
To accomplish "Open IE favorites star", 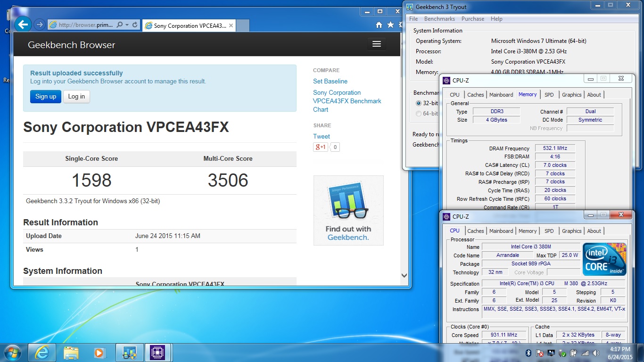I will (390, 25).
